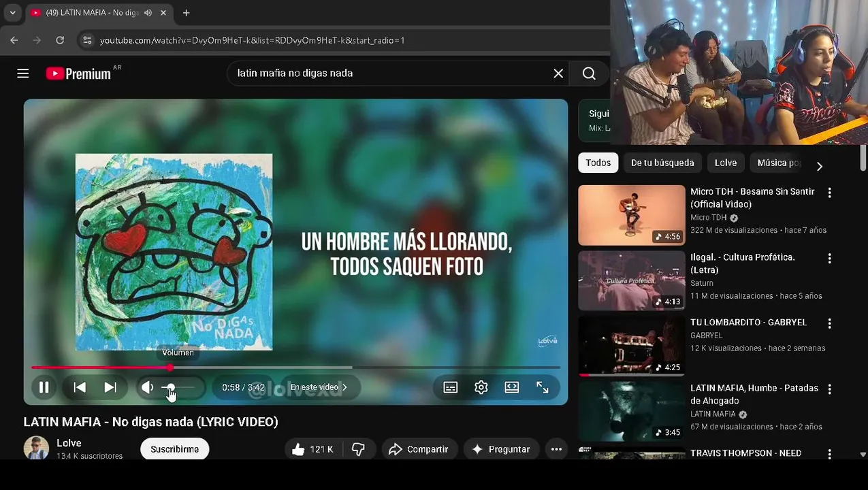Skip to the previous video
Screen dimensions: 868x490
(80, 387)
